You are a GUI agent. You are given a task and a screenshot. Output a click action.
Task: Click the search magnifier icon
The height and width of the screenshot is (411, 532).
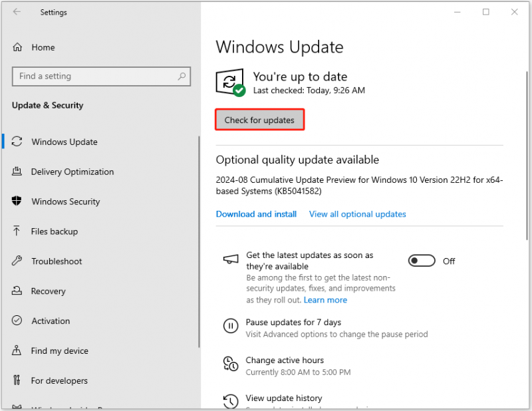point(182,76)
